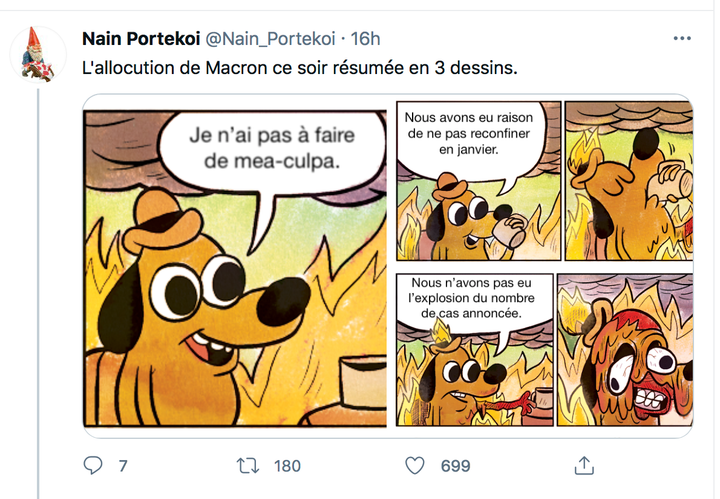Like the tweet with the heart icon
The width and height of the screenshot is (720, 499).
[x=415, y=466]
